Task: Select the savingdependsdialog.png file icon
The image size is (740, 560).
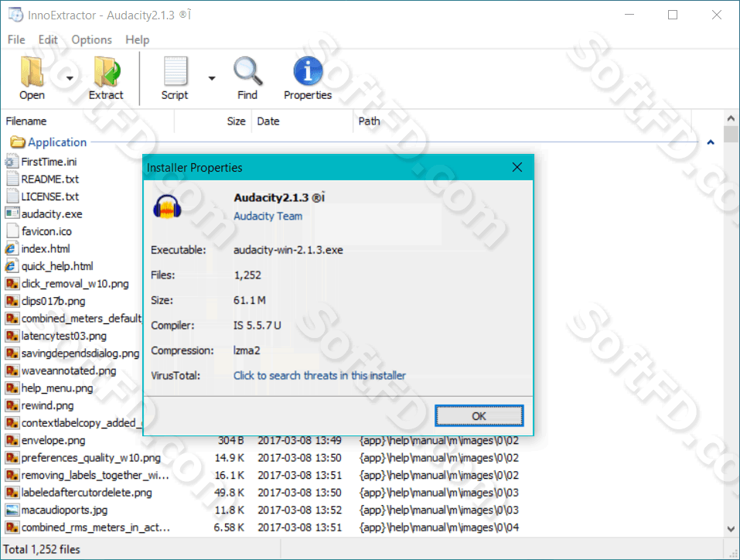Action: click(12, 353)
